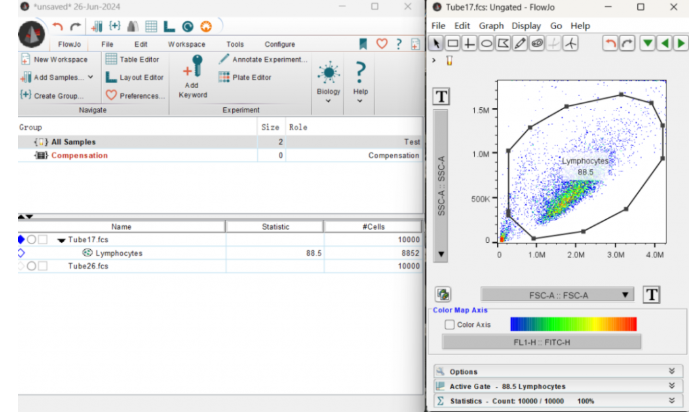
Task: Open the Go menu in graph window
Action: coord(556,26)
